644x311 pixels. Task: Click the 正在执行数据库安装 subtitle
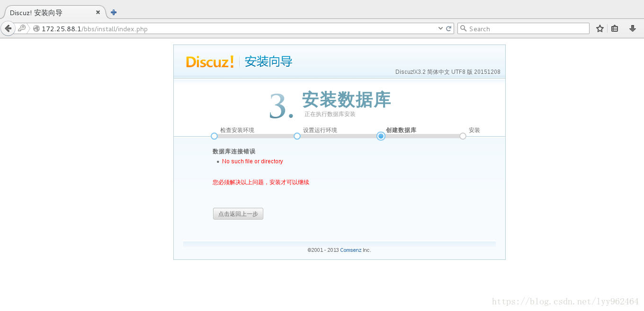330,114
